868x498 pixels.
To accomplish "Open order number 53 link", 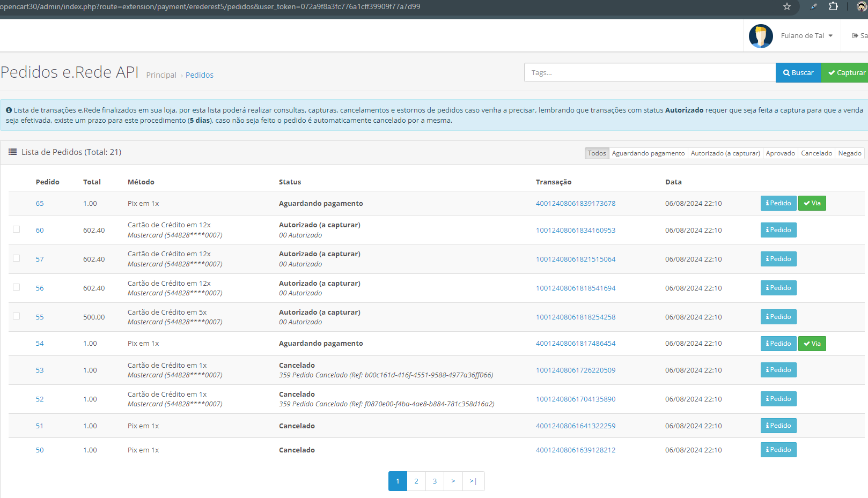I will (40, 370).
